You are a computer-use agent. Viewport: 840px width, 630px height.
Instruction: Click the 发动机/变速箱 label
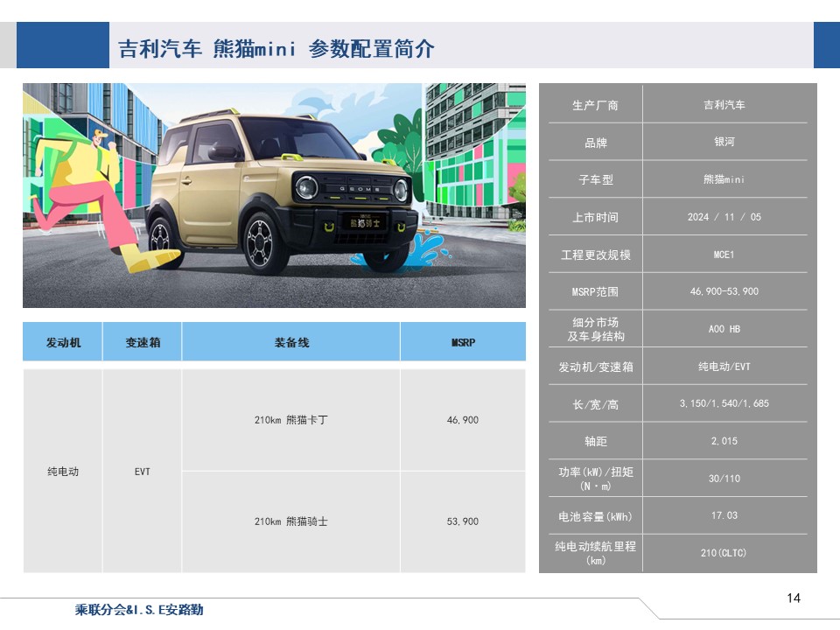595,367
